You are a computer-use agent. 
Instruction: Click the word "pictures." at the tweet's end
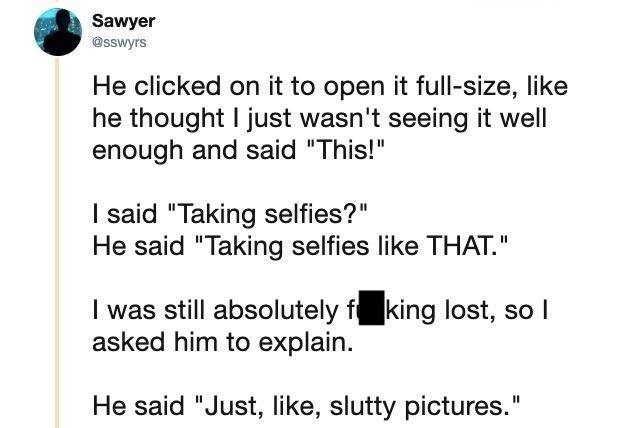click(462, 407)
